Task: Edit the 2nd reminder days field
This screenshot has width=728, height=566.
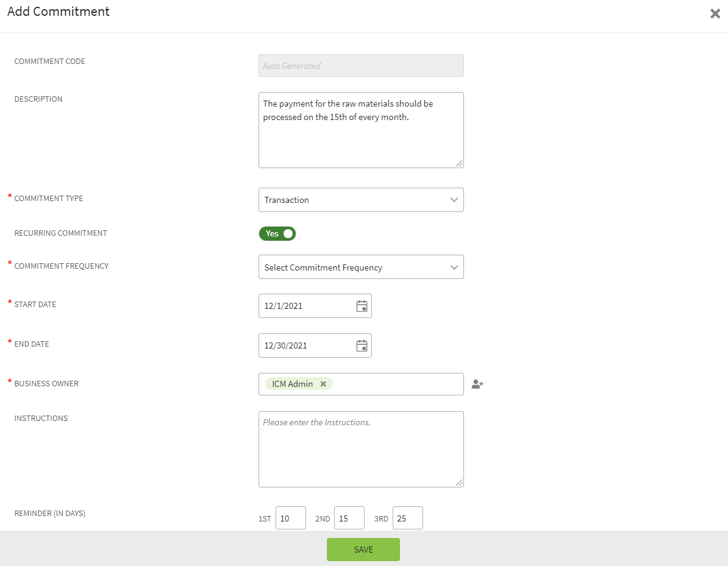Action: tap(349, 518)
